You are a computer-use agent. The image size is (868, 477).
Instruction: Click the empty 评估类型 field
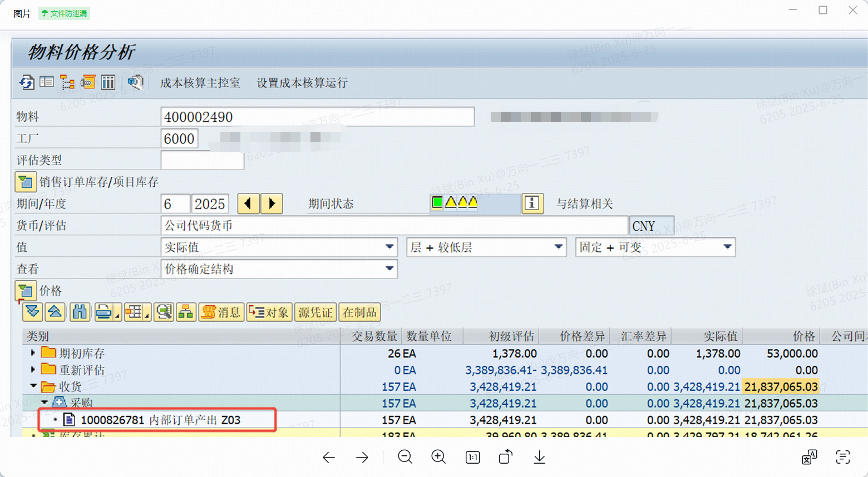click(202, 160)
